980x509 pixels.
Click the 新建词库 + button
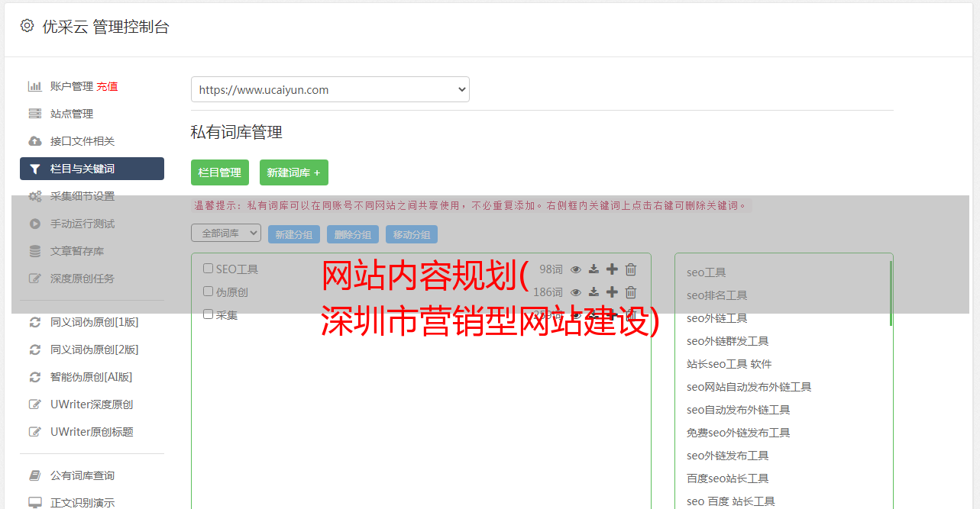point(294,172)
